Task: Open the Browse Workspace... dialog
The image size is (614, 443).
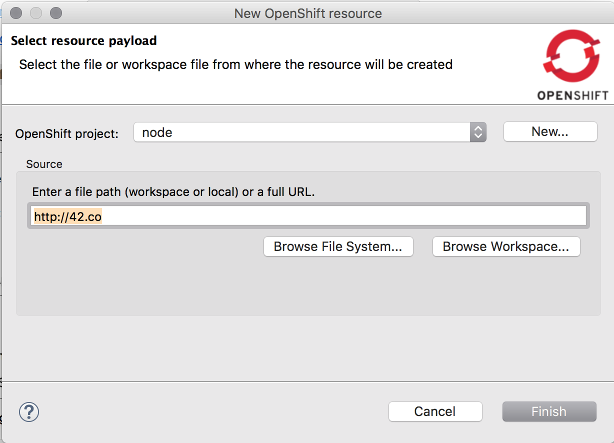Action: pos(506,246)
